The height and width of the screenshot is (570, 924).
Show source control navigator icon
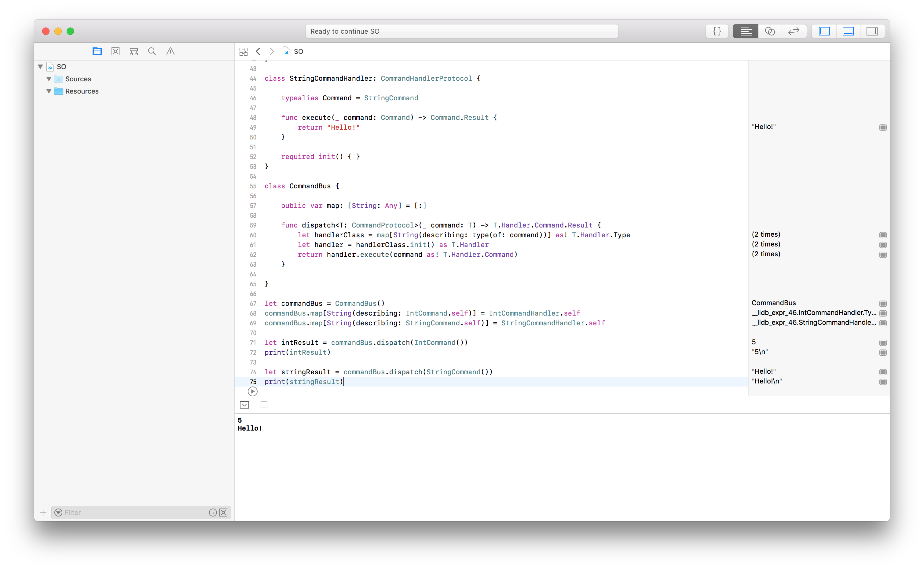[x=115, y=52]
